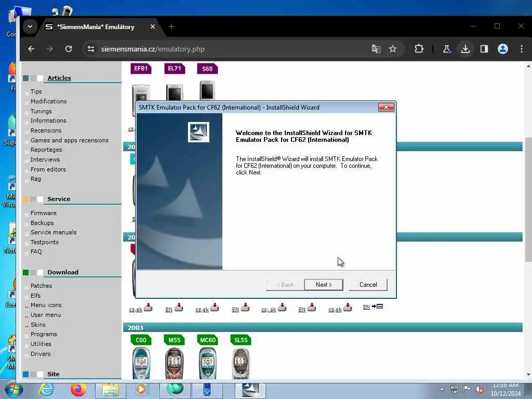This screenshot has height=399, width=532.
Task: Open the Windows Start menu
Action: coord(14,390)
